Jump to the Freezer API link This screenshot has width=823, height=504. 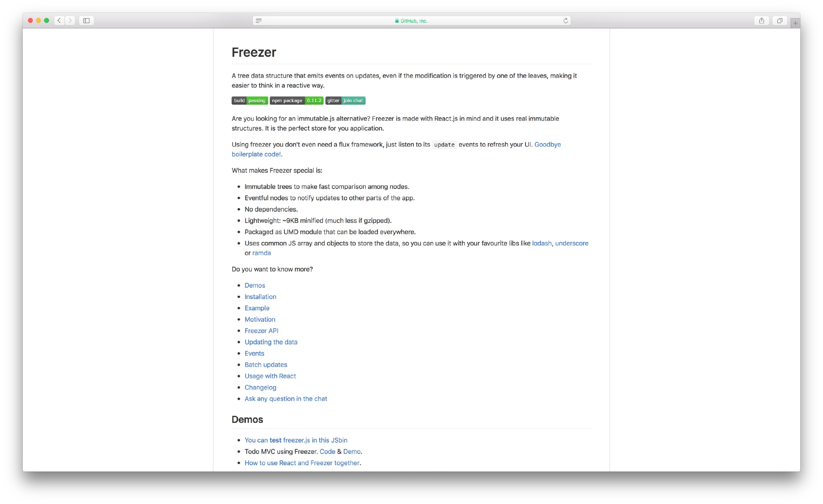[262, 331]
